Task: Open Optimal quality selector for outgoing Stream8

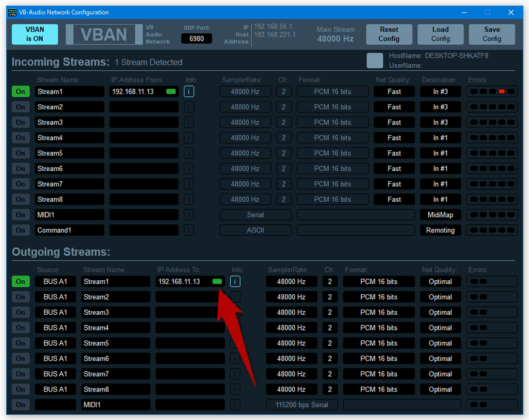Action: point(440,390)
